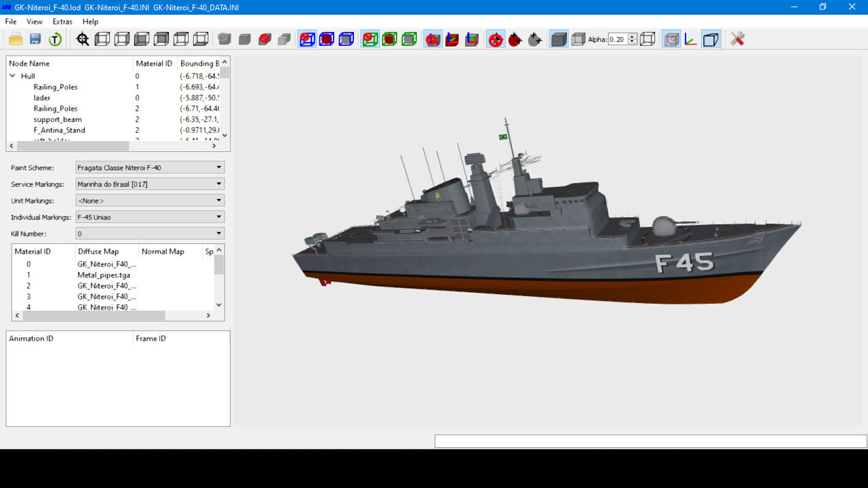The width and height of the screenshot is (868, 488).
Task: Click the material list vertical scroll down arrow
Action: pos(219,305)
